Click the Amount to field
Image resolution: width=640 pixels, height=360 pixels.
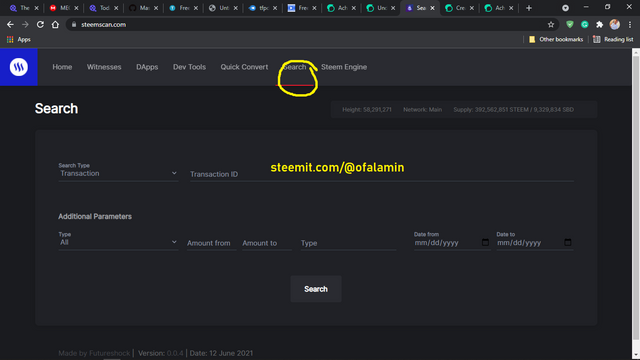click(267, 243)
